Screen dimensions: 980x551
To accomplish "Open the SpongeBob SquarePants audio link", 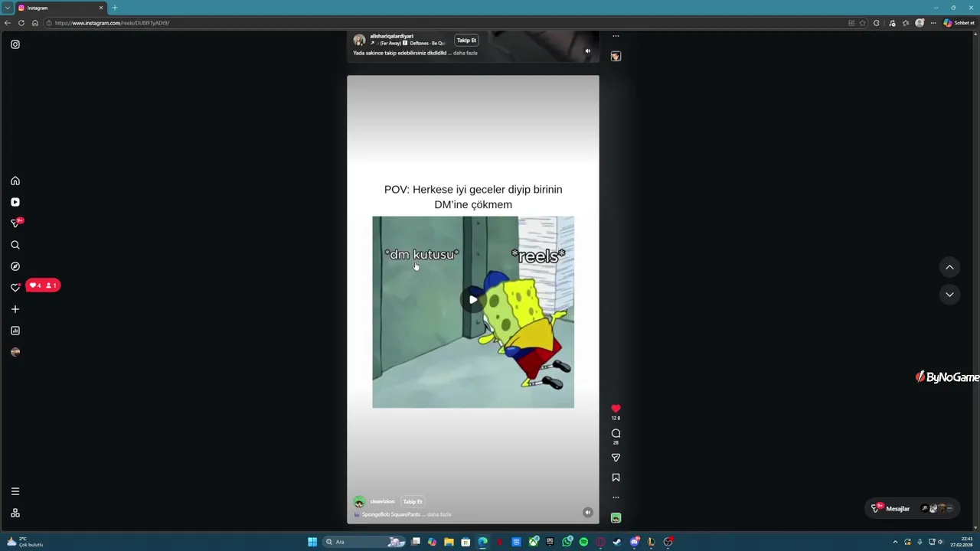I will tap(391, 514).
